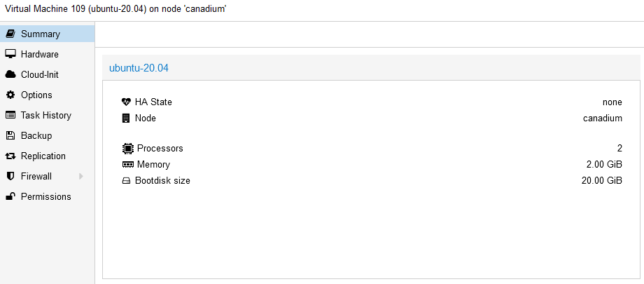Click the Replication arrows icon
The image size is (644, 284).
pyautogui.click(x=10, y=156)
